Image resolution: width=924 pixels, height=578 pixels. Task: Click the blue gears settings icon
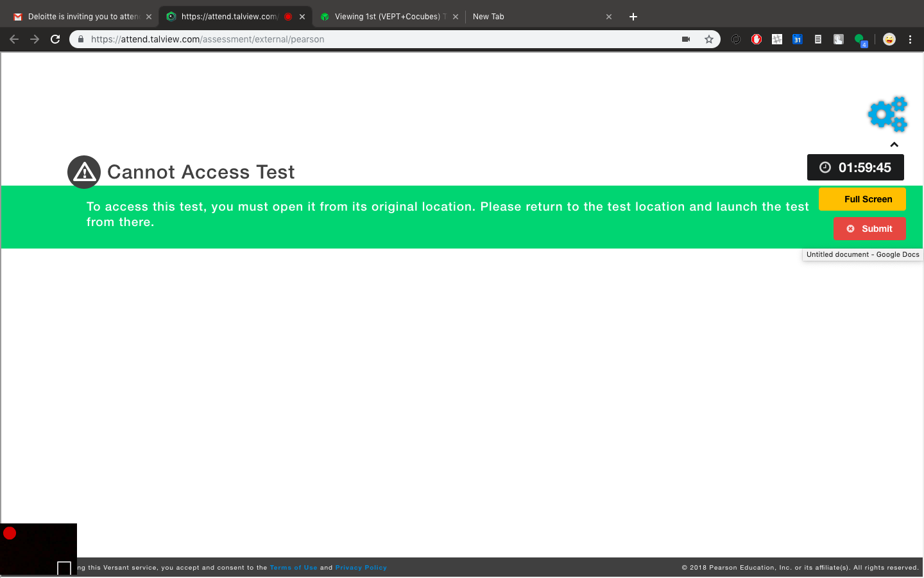point(887,114)
